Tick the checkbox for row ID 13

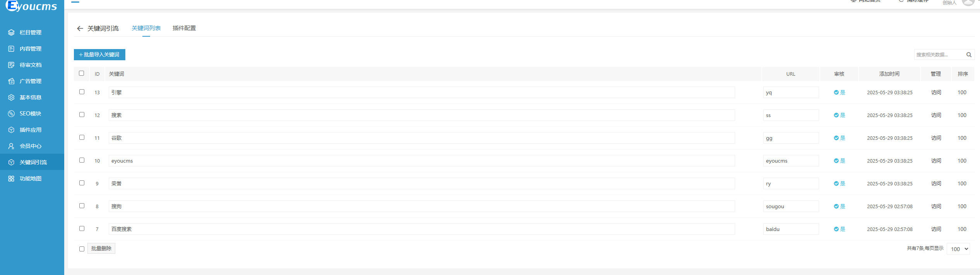82,92
